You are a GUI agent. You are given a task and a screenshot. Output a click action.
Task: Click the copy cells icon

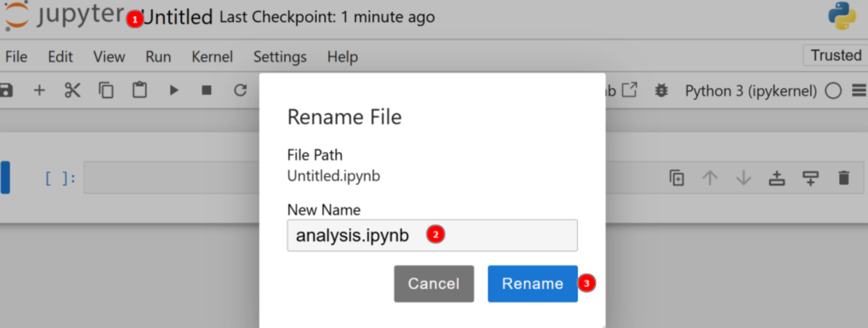[106, 90]
